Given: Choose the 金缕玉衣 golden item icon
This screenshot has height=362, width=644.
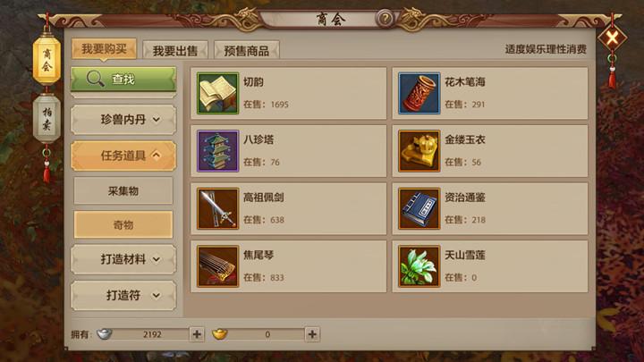Looking at the screenshot, I should (x=419, y=151).
